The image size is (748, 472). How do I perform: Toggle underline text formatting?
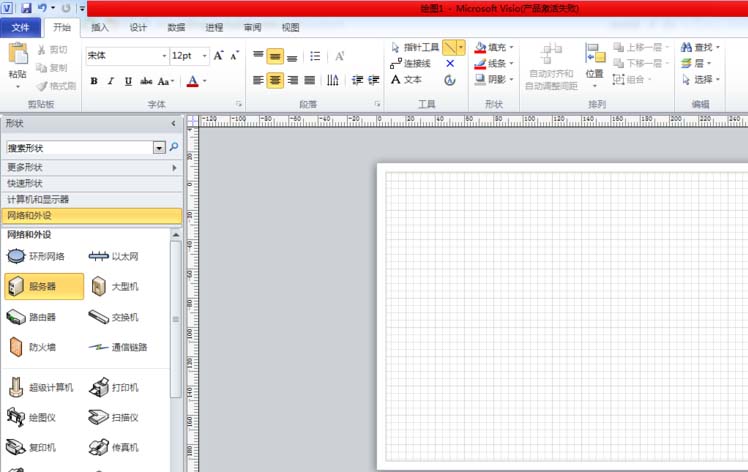pyautogui.click(x=128, y=81)
